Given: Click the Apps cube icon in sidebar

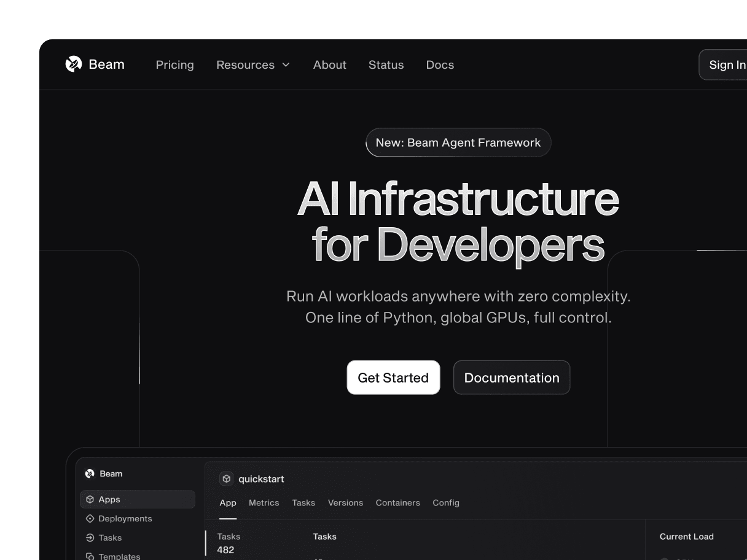Looking at the screenshot, I should coord(90,500).
